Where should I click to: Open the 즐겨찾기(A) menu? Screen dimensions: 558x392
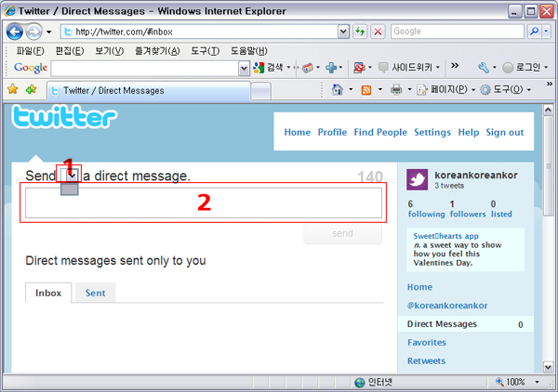point(157,51)
